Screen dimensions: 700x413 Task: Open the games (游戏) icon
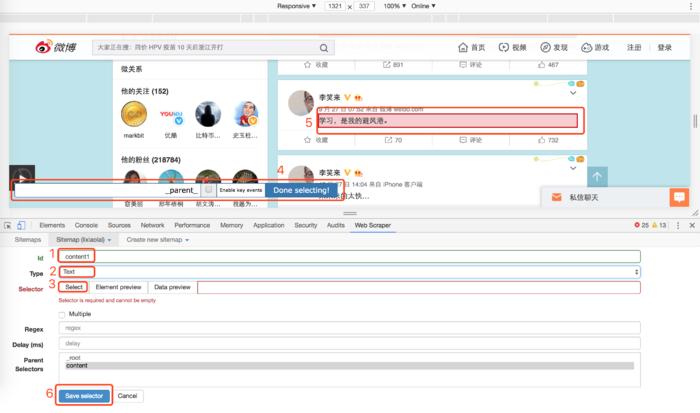pyautogui.click(x=586, y=47)
